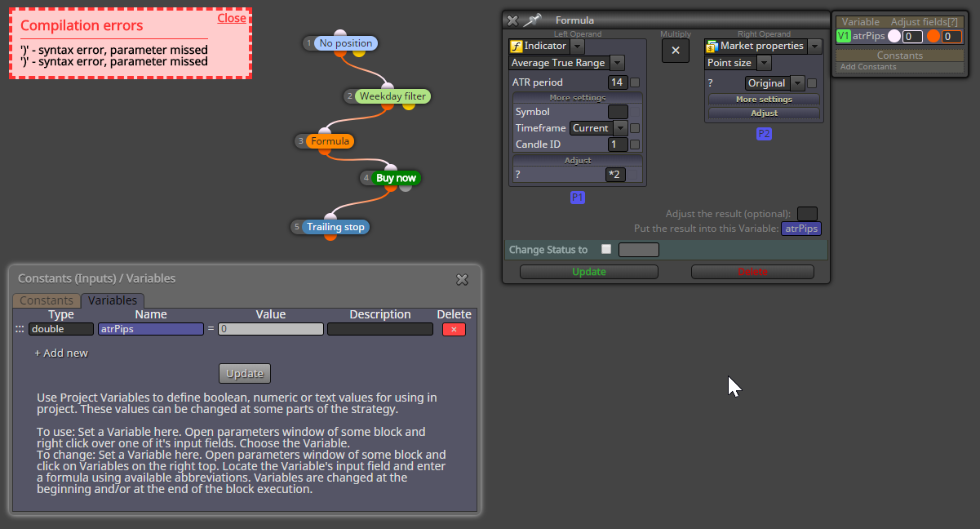Viewport: 980px width, 529px height.
Task: Click the green V1 variable badge
Action: 844,36
